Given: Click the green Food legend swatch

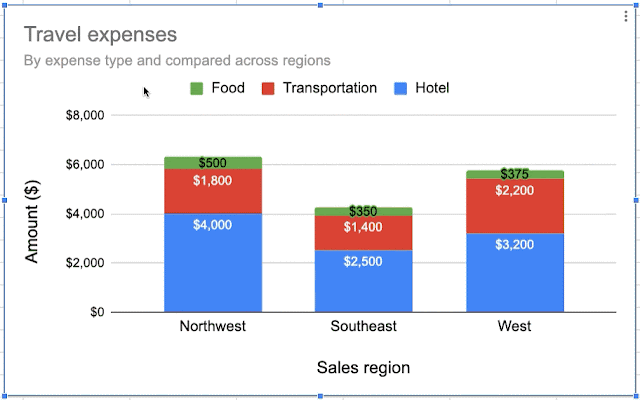Looking at the screenshot, I should [196, 89].
